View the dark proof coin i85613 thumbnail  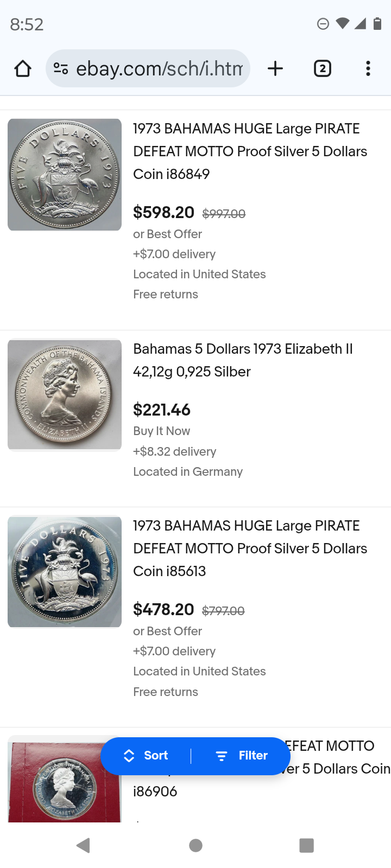tap(65, 572)
